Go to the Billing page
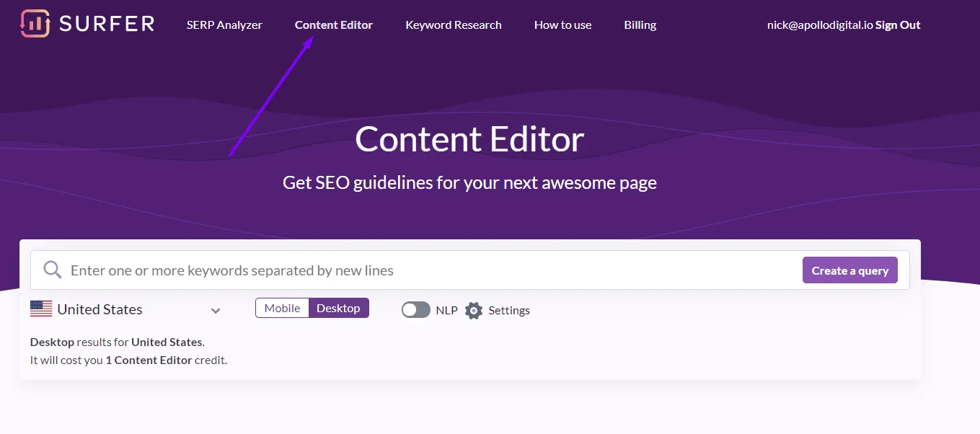 tap(640, 25)
